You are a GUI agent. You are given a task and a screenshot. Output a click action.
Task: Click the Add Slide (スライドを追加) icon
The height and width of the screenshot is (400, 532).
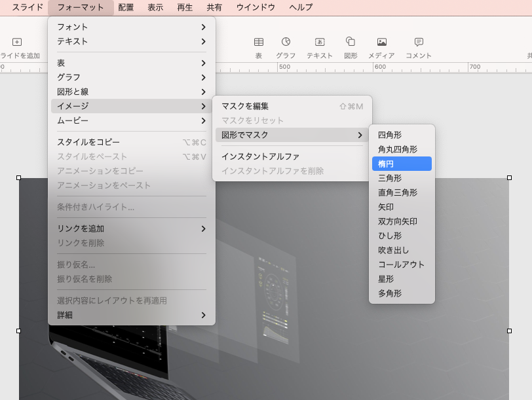pyautogui.click(x=17, y=42)
